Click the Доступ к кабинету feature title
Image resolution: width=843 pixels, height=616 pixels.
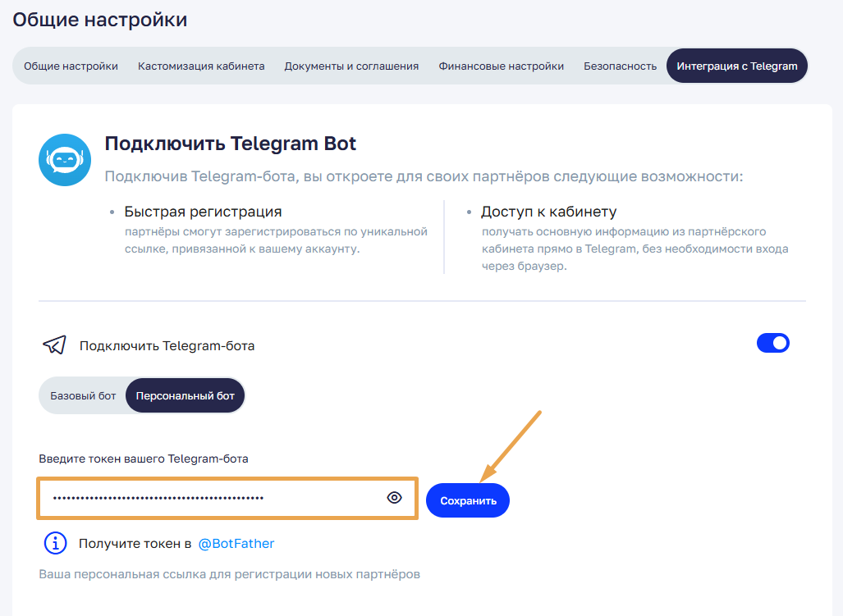pos(548,212)
